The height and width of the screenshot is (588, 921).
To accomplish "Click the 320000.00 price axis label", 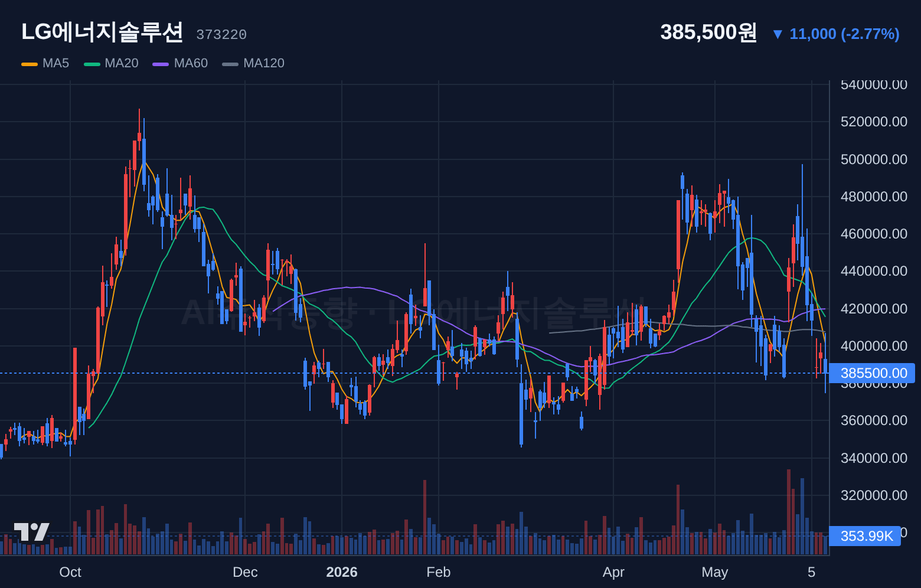I will pyautogui.click(x=874, y=495).
